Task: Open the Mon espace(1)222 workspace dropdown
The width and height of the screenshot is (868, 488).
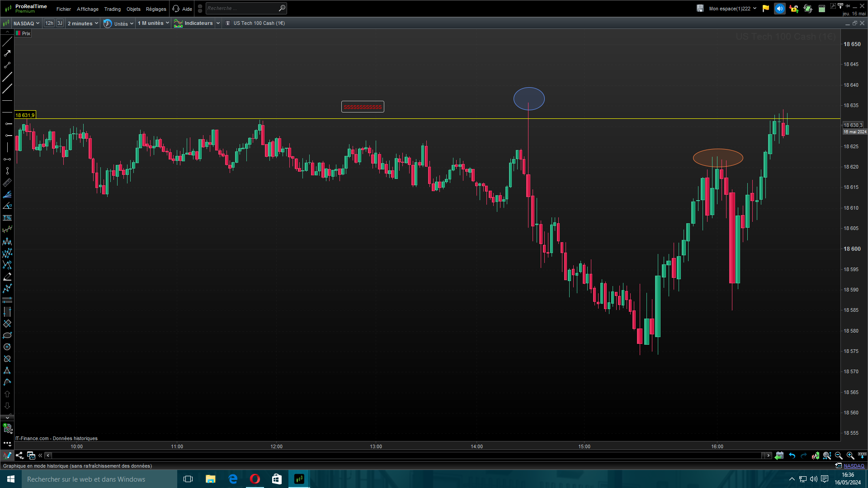Action: coord(732,9)
